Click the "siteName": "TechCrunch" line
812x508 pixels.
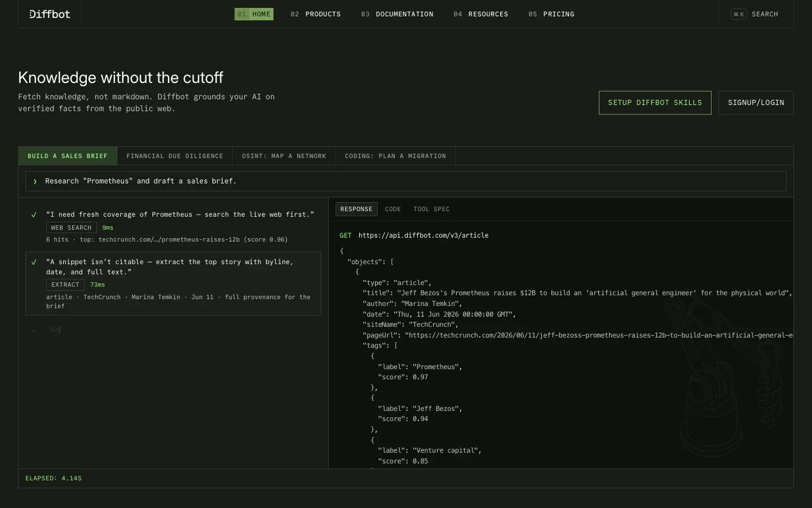coord(411,325)
